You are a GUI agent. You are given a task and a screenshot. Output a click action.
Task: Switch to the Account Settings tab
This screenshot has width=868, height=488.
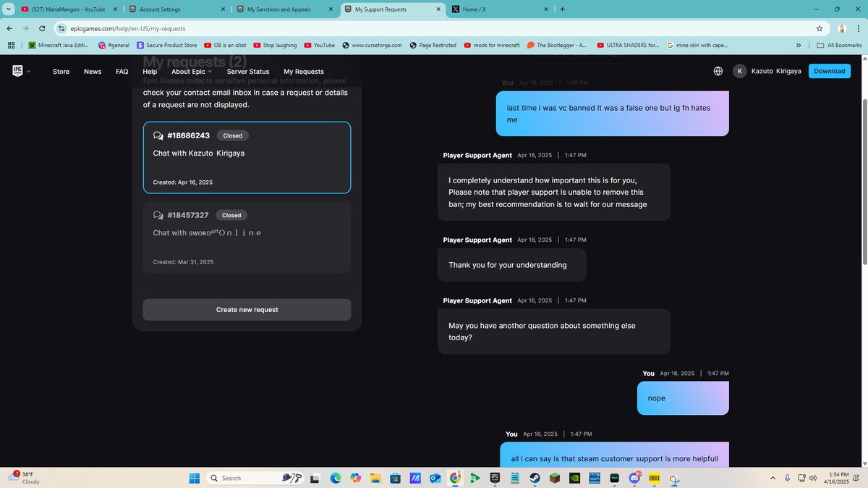[x=176, y=9]
